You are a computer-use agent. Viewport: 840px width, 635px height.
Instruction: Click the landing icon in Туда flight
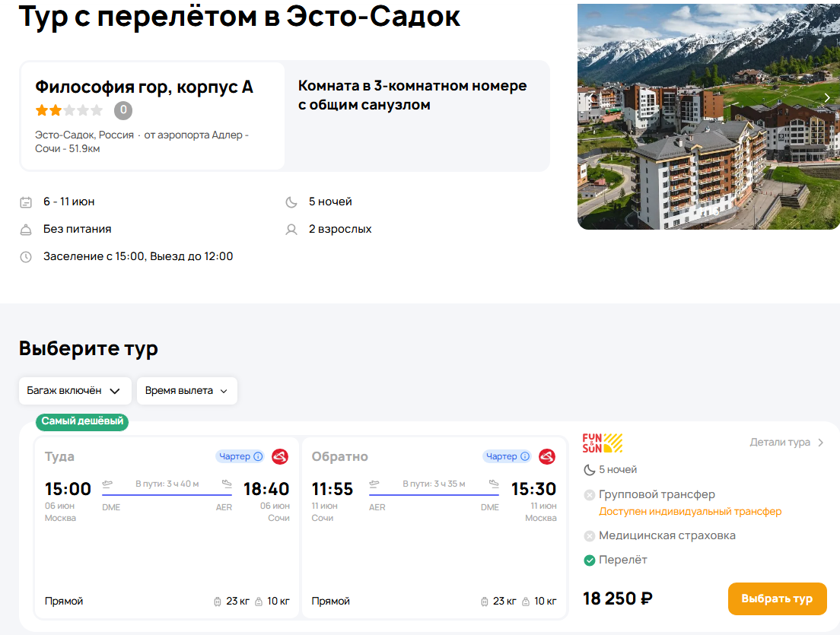(x=228, y=484)
